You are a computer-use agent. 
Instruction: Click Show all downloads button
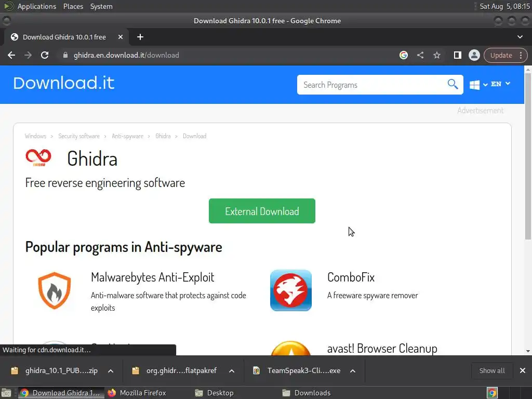[x=491, y=370]
